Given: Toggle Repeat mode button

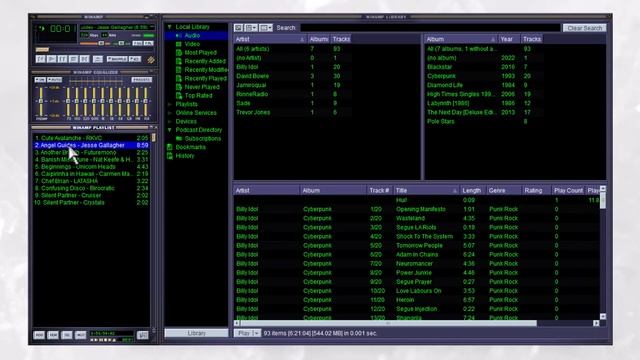Looking at the screenshot, I should point(135,59).
